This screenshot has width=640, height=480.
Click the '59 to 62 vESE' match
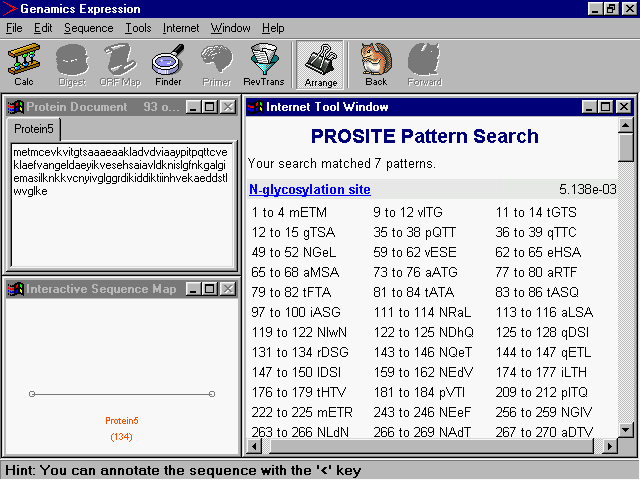pyautogui.click(x=415, y=252)
